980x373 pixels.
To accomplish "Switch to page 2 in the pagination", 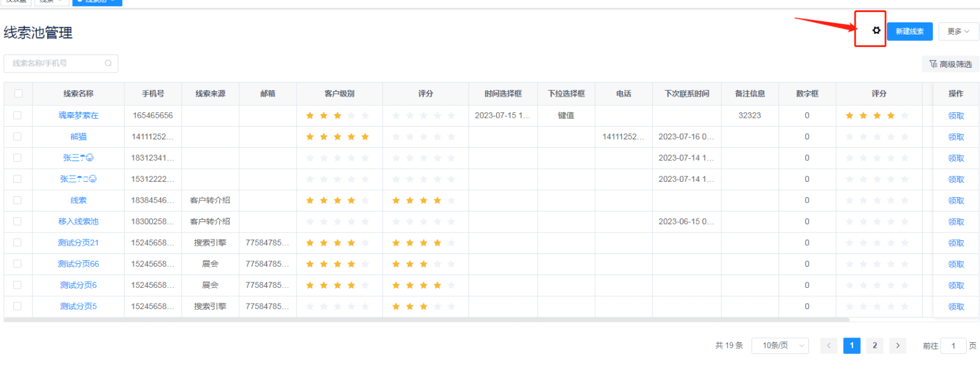I will coord(874,346).
